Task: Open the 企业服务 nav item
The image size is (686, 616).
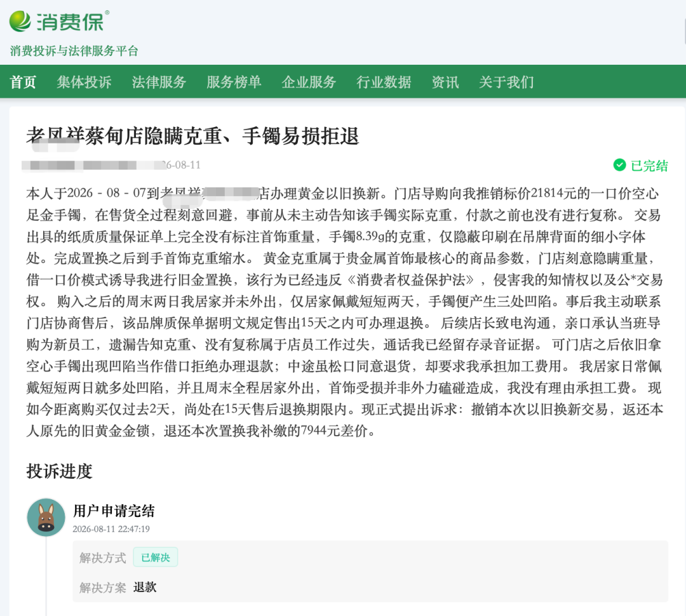Action: pyautogui.click(x=309, y=82)
